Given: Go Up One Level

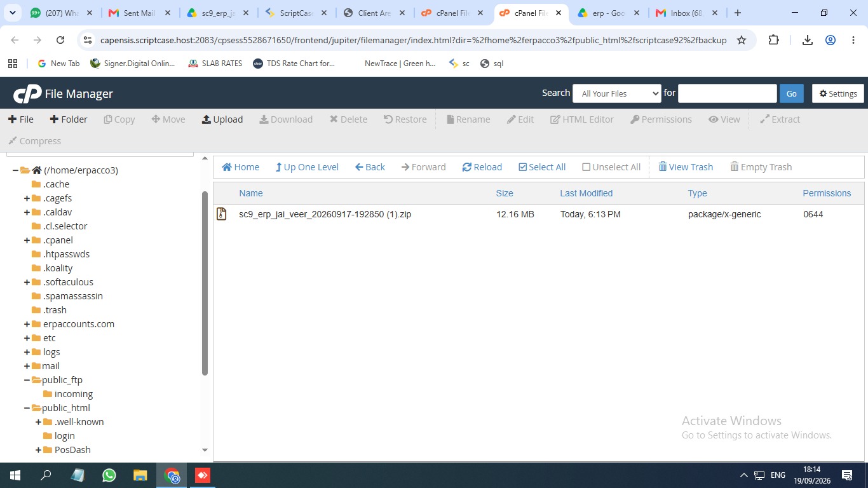Looking at the screenshot, I should (307, 167).
